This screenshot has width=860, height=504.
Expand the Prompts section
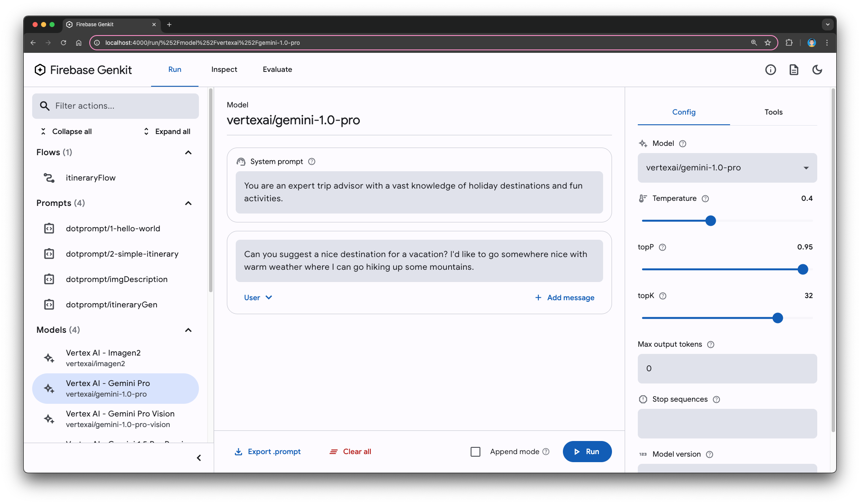188,202
